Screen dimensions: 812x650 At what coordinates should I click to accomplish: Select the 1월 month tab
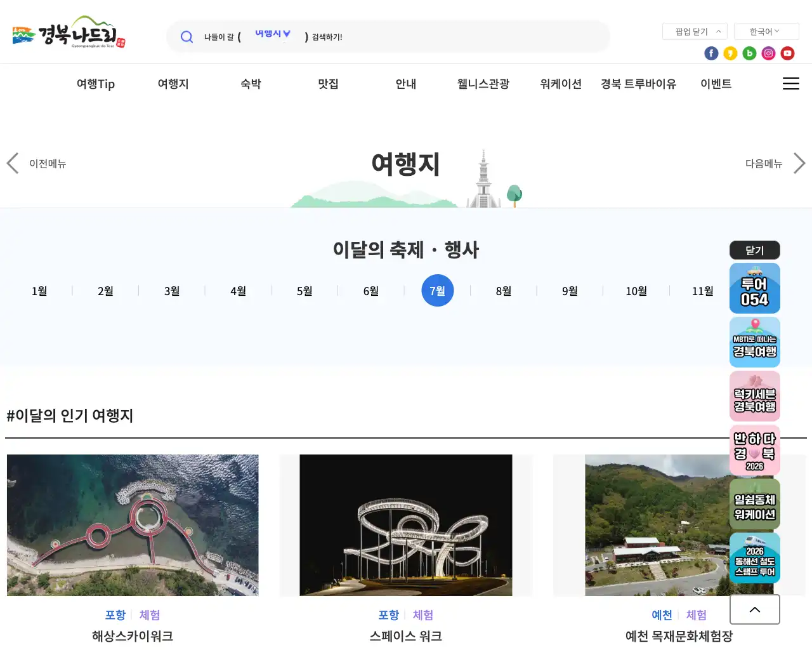click(39, 291)
